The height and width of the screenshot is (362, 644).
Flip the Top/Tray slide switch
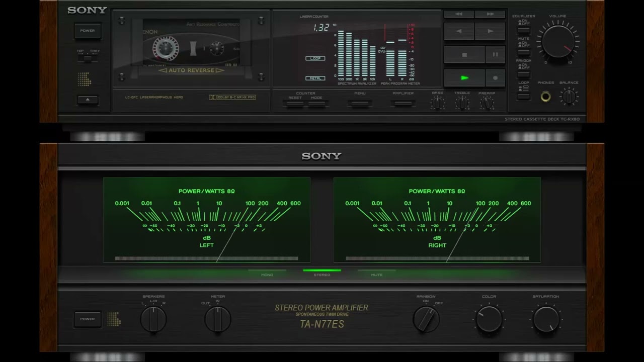pos(88,58)
